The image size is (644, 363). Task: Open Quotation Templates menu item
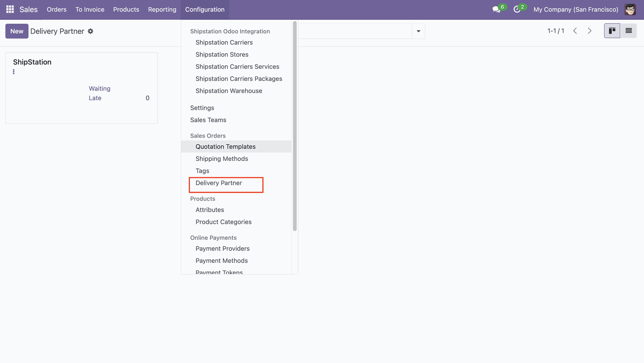225,146
